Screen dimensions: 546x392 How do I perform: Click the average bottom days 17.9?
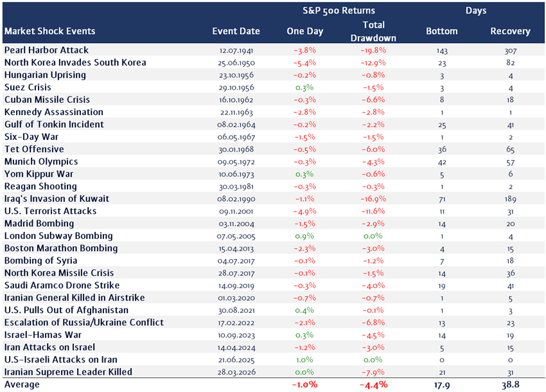441,385
